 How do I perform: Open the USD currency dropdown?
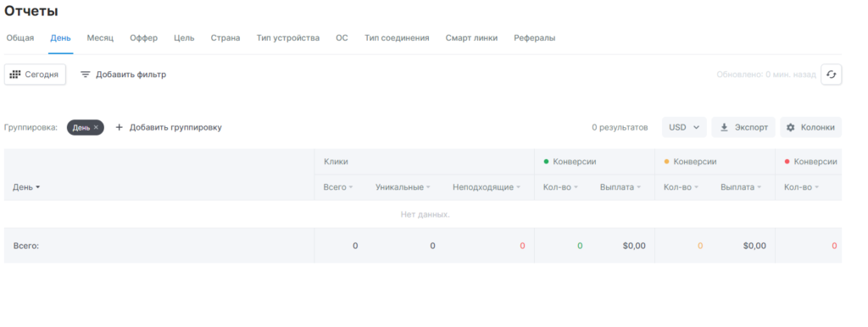(684, 127)
